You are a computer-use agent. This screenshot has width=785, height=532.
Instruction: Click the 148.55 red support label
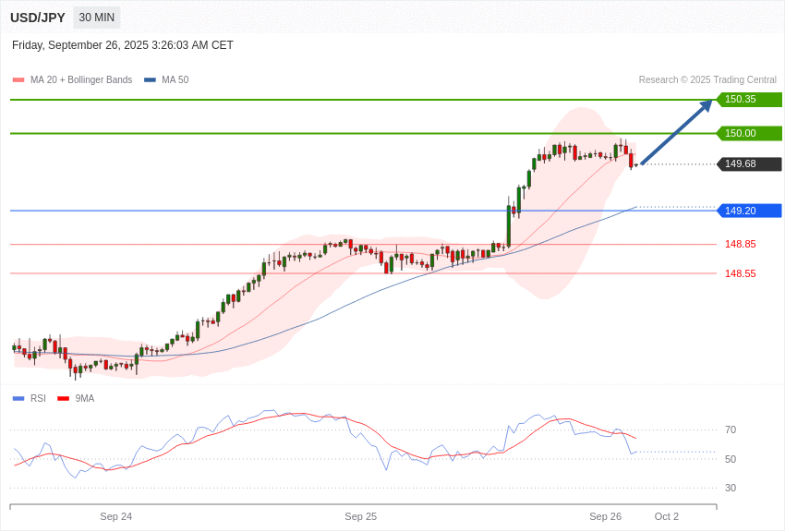point(740,273)
